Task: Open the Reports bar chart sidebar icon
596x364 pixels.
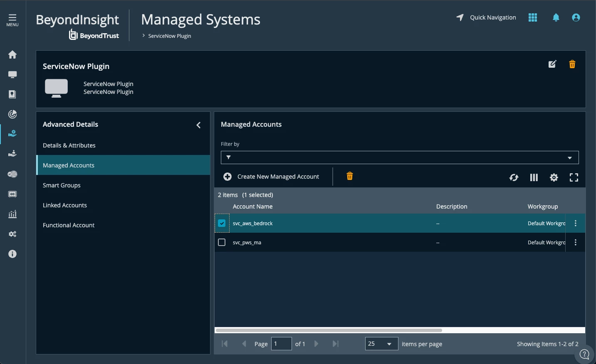Action: click(12, 214)
